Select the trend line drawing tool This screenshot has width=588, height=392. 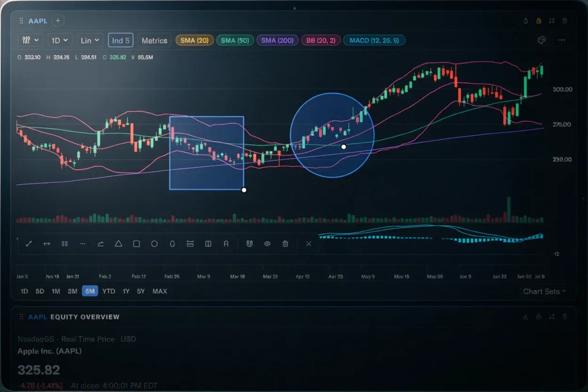click(29, 244)
